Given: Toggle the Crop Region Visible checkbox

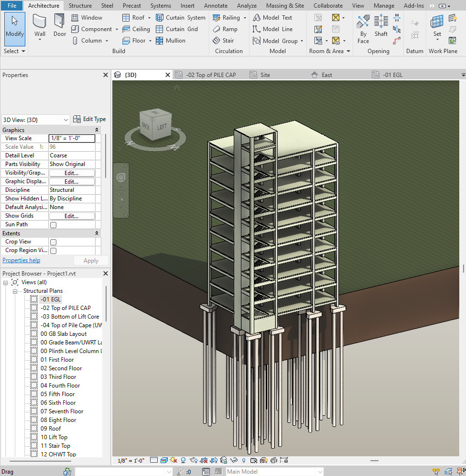Looking at the screenshot, I should [54, 251].
